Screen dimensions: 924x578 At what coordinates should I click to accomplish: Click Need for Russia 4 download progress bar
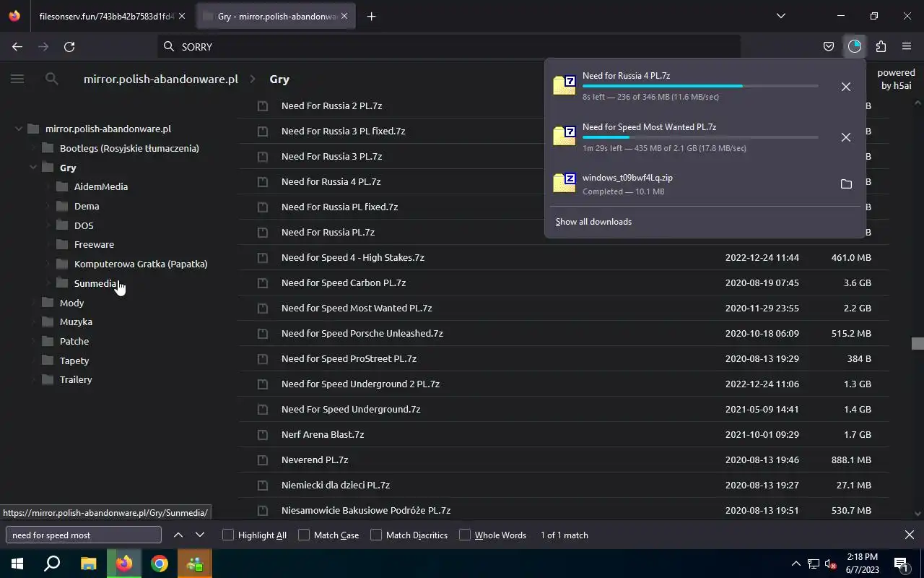pyautogui.click(x=700, y=86)
